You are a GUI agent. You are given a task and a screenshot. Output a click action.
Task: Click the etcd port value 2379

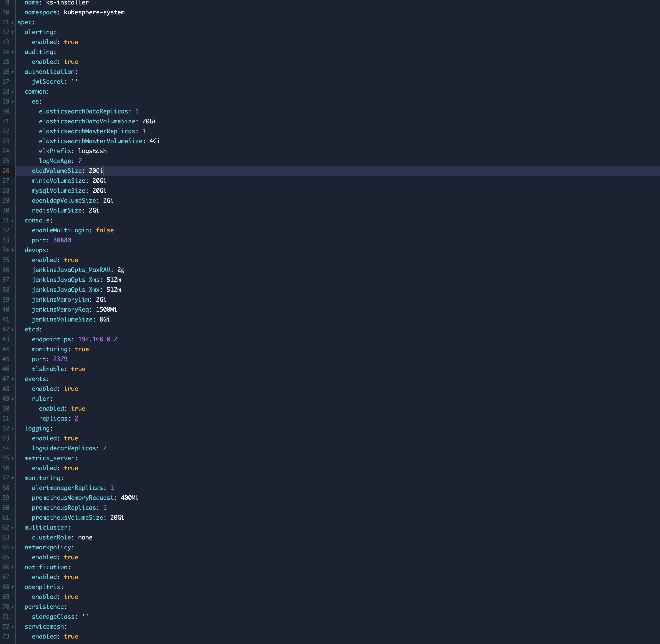pos(60,359)
